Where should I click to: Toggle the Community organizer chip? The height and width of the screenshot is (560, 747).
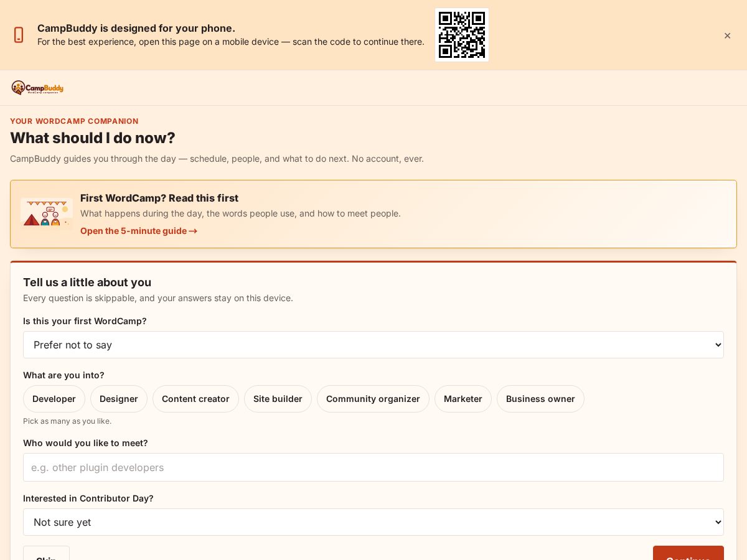(x=373, y=399)
